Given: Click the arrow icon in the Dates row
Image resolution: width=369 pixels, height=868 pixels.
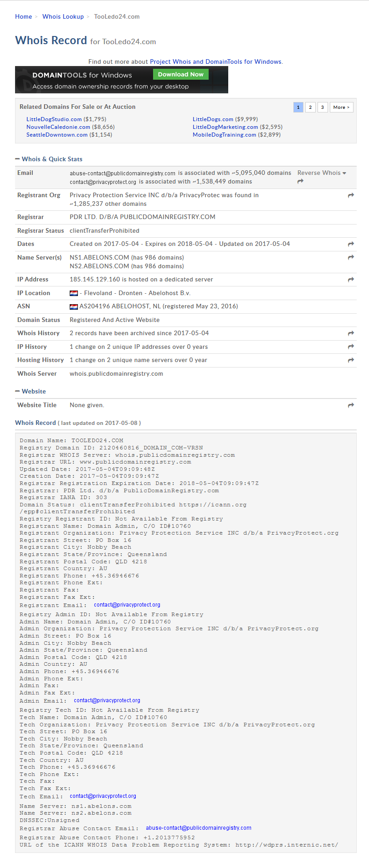Looking at the screenshot, I should coord(351,244).
